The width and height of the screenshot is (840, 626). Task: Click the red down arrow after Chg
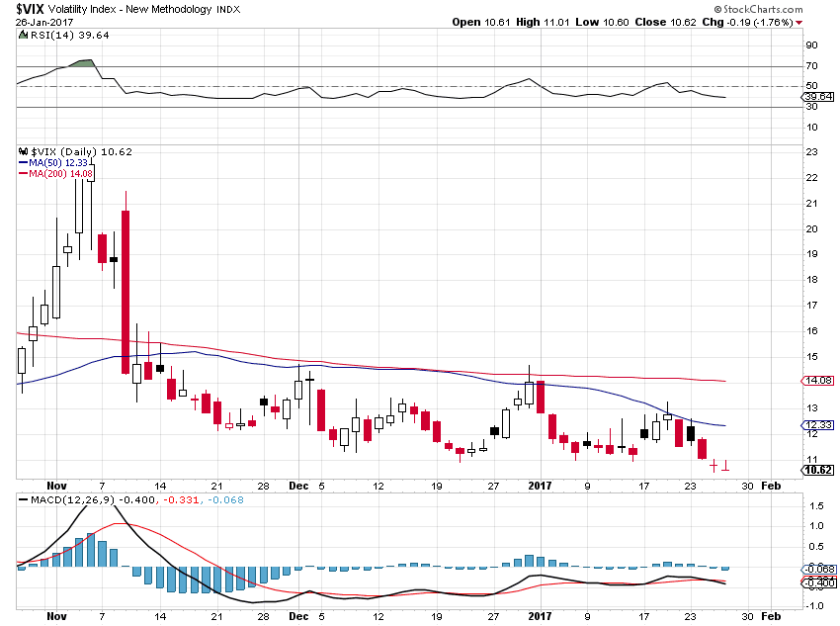tap(799, 23)
